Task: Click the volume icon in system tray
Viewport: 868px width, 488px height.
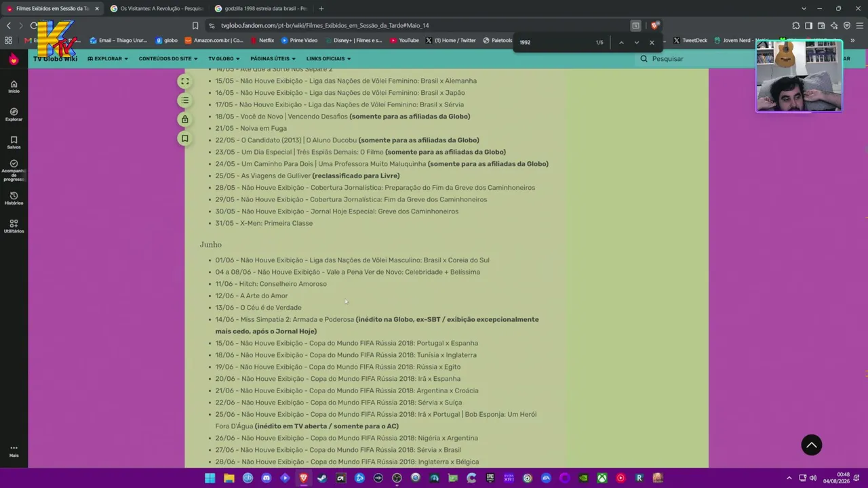Action: 812,478
